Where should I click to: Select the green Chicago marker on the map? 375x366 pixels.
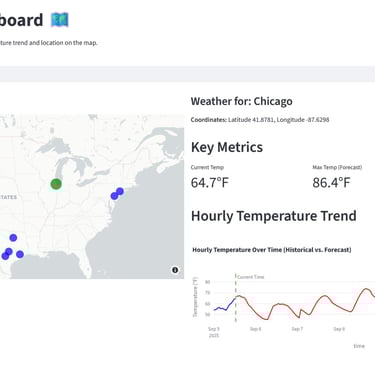pyautogui.click(x=56, y=184)
